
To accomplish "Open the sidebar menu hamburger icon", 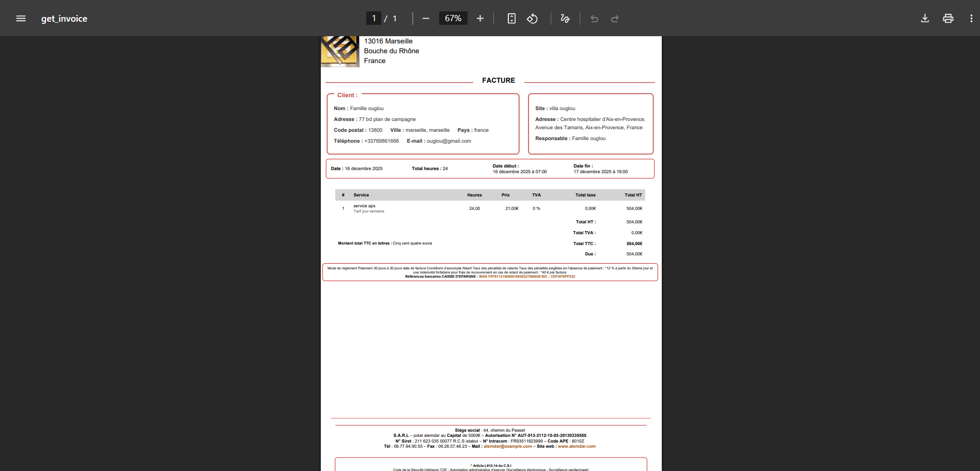I will click(x=21, y=19).
